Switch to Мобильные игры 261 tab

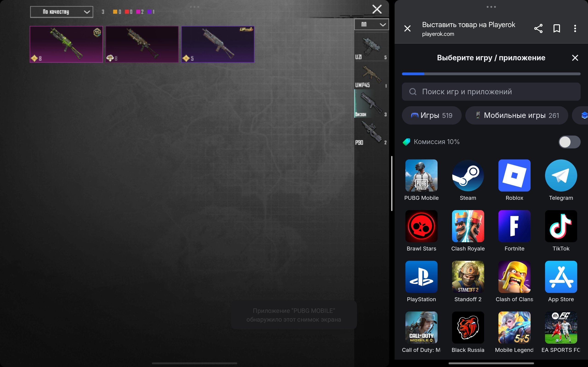517,115
